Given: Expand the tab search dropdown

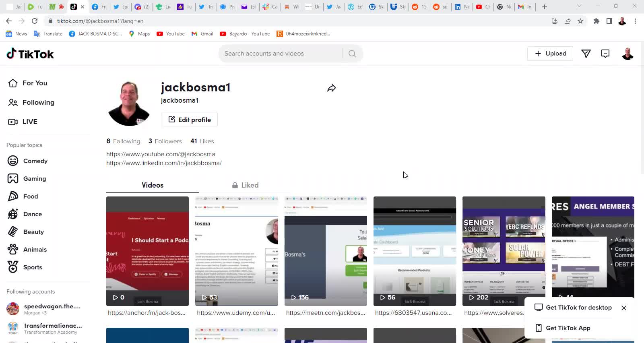Looking at the screenshot, I should (x=579, y=6).
